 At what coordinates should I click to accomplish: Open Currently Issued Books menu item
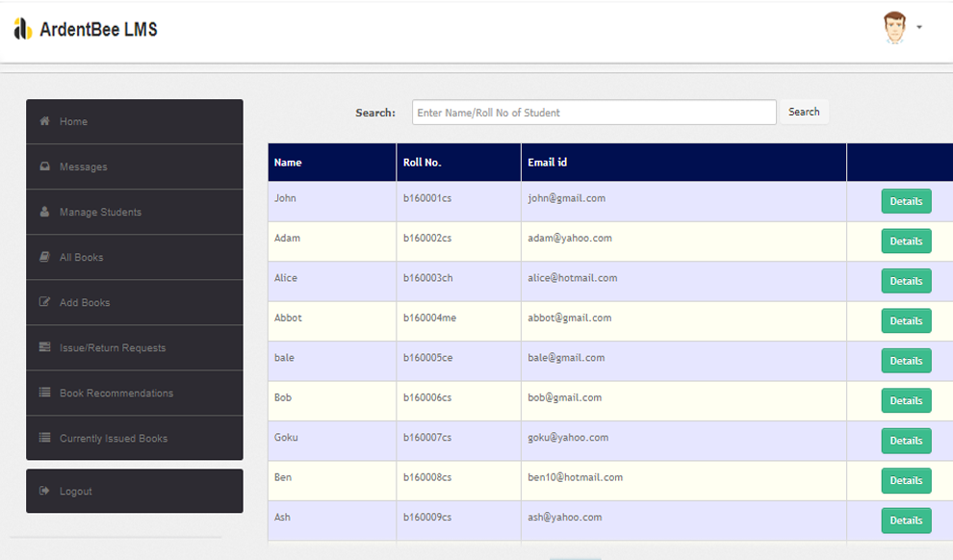pyautogui.click(x=114, y=439)
